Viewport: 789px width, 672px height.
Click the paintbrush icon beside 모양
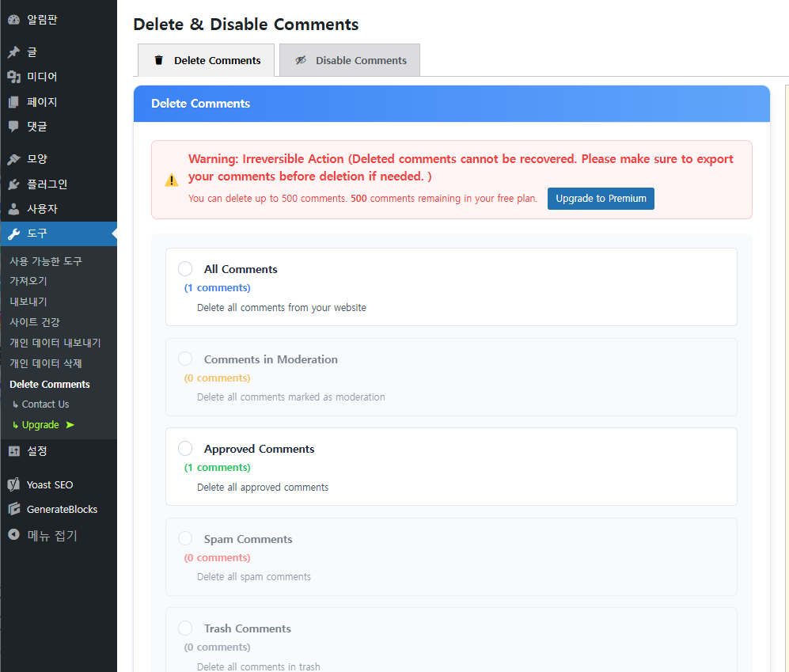(x=13, y=159)
